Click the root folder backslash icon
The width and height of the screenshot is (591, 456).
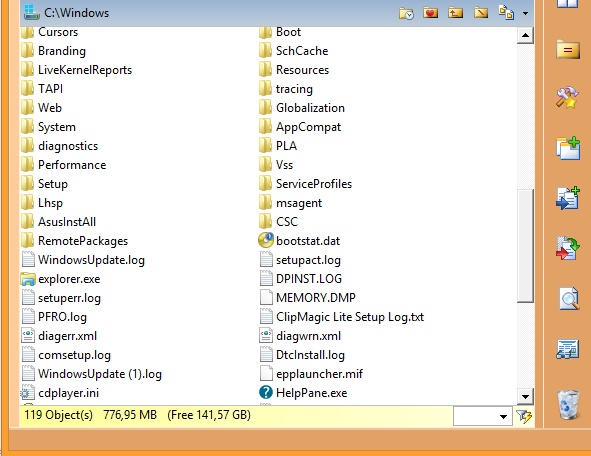481,13
